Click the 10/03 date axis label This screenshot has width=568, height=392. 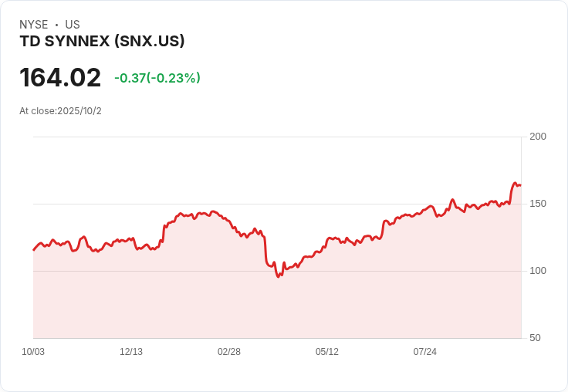[x=33, y=352]
